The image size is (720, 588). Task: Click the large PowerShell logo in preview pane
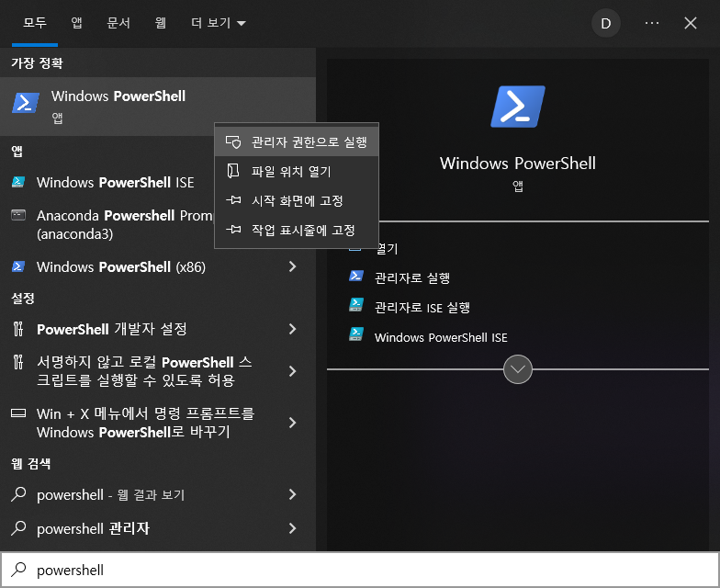tap(518, 107)
